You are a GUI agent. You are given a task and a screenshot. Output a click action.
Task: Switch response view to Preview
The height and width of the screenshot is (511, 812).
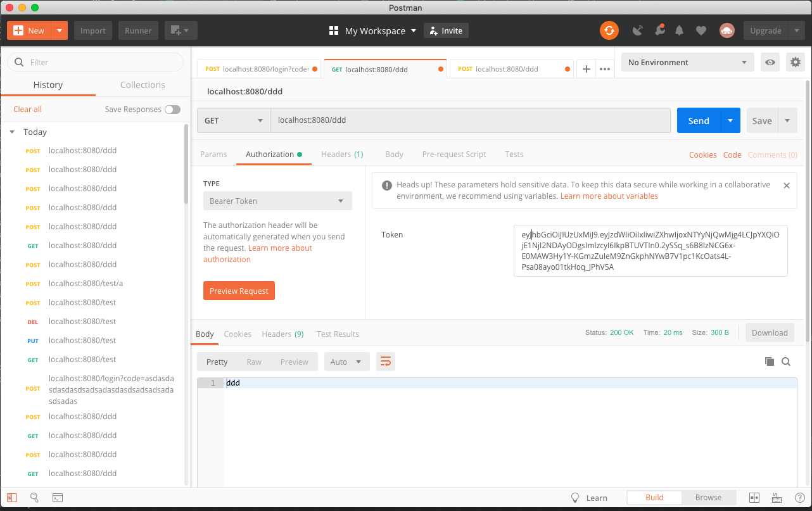pyautogui.click(x=295, y=362)
